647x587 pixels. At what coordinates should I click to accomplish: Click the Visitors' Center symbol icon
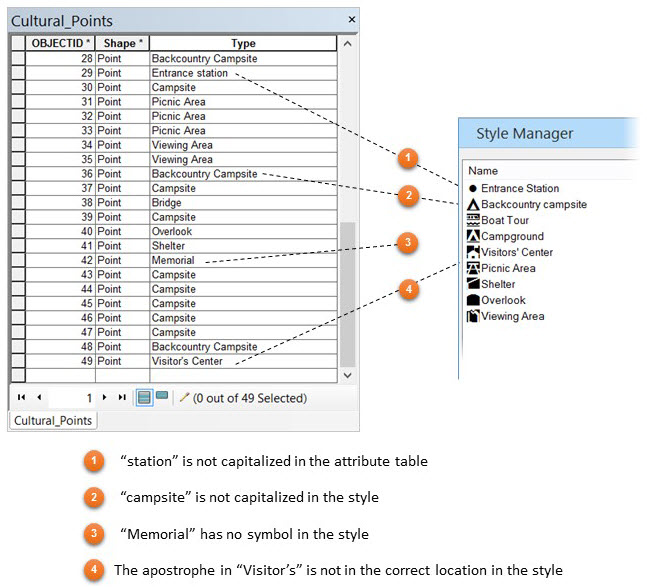tap(473, 252)
